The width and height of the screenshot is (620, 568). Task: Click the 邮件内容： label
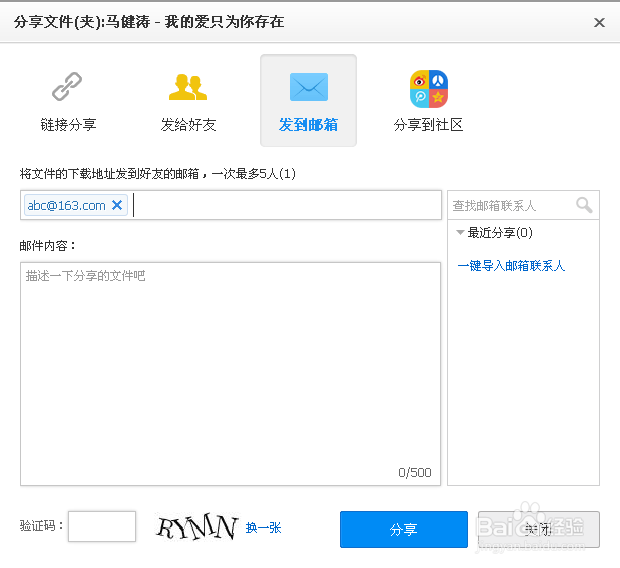(47, 246)
